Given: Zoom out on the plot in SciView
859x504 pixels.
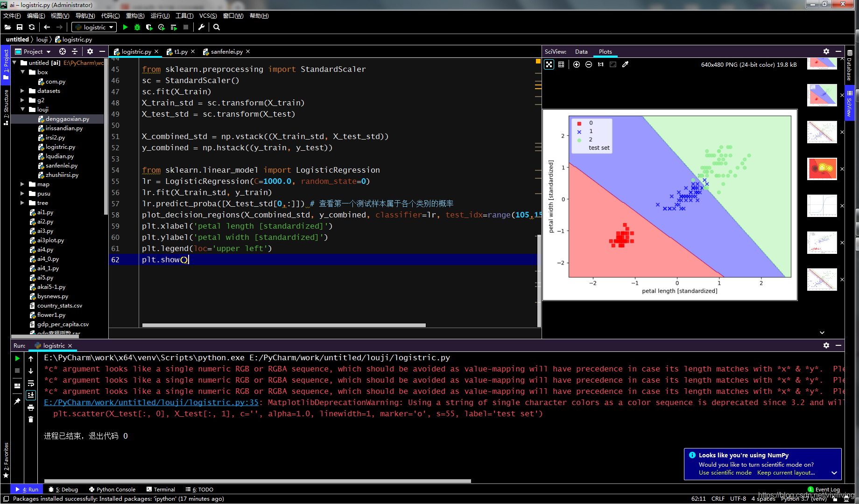Looking at the screenshot, I should coord(589,64).
